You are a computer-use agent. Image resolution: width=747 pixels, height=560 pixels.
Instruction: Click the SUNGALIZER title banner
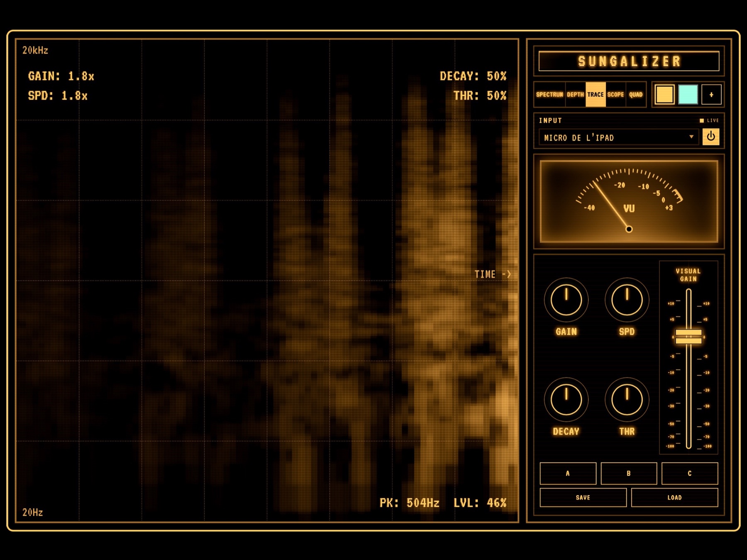629,61
